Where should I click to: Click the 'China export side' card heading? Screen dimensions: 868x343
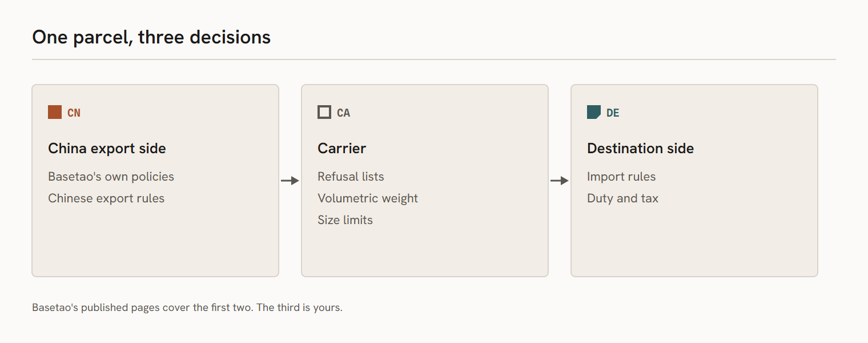point(107,149)
